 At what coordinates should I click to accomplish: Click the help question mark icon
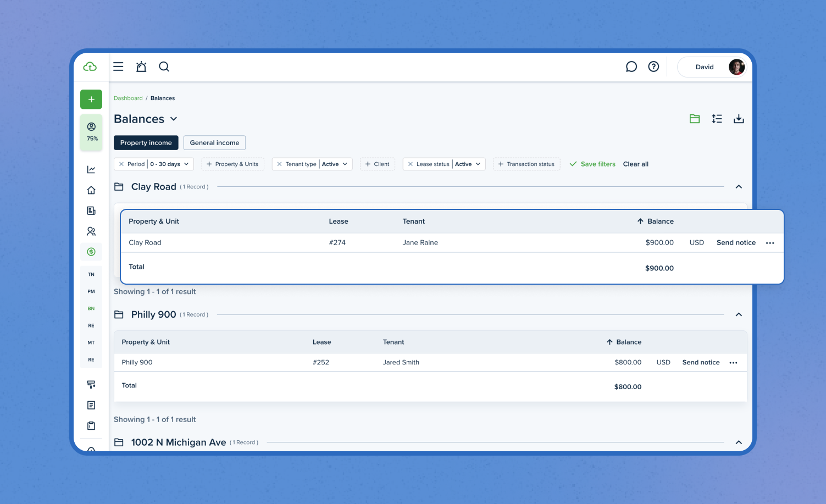tap(653, 67)
